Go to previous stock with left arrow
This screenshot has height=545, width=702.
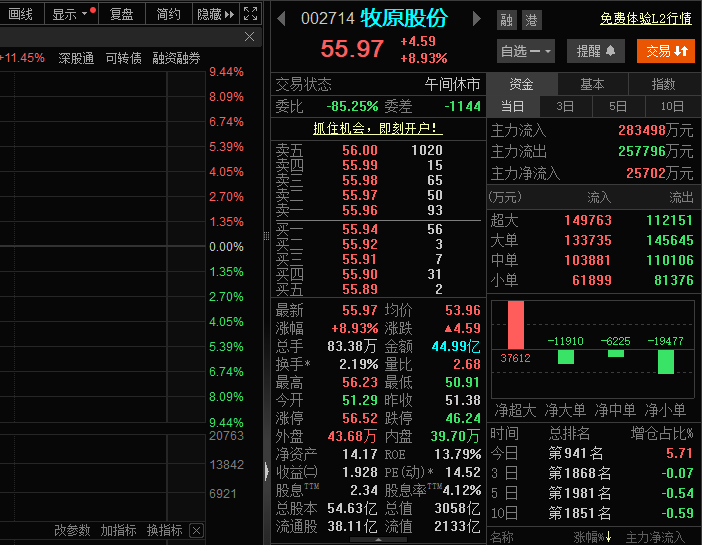[281, 18]
